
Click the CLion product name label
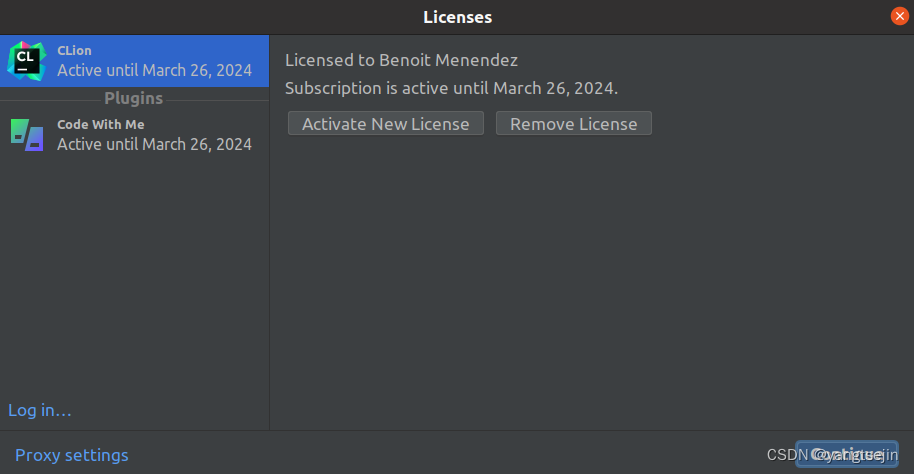[x=75, y=51]
